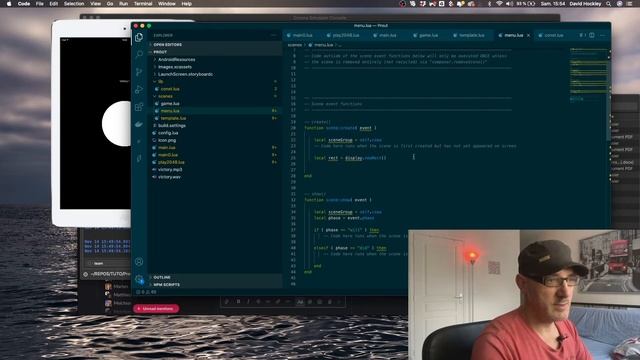Click the Unread mentions button
The image size is (640, 360).
pos(156,309)
